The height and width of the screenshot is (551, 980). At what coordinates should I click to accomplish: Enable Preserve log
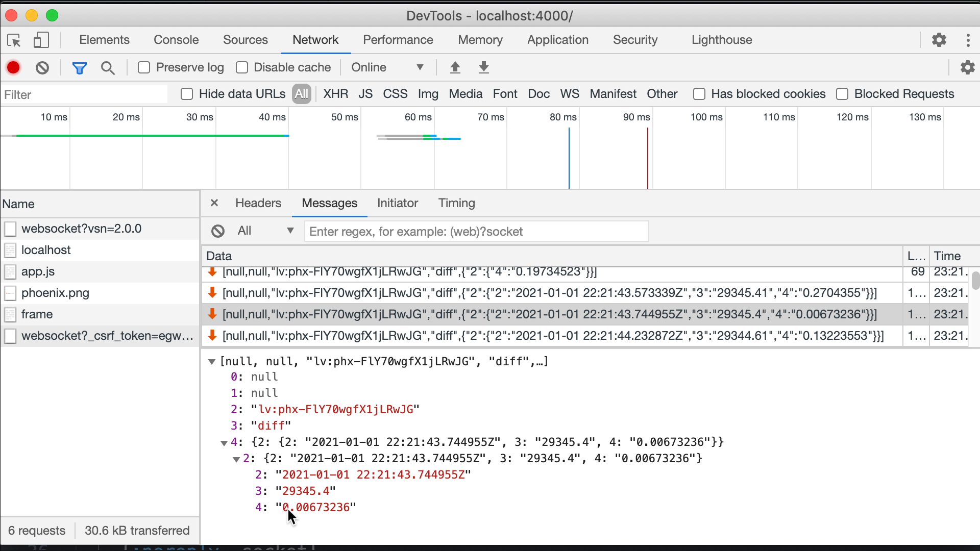click(143, 67)
